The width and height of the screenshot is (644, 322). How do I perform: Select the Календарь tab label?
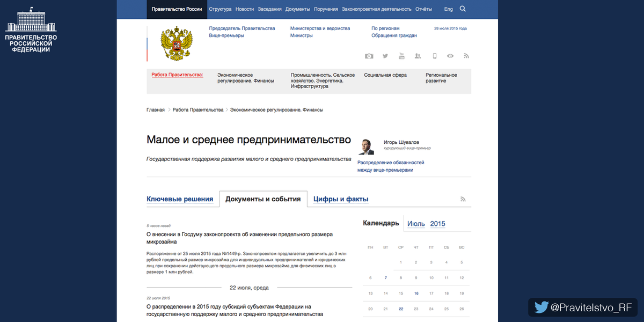tap(381, 223)
